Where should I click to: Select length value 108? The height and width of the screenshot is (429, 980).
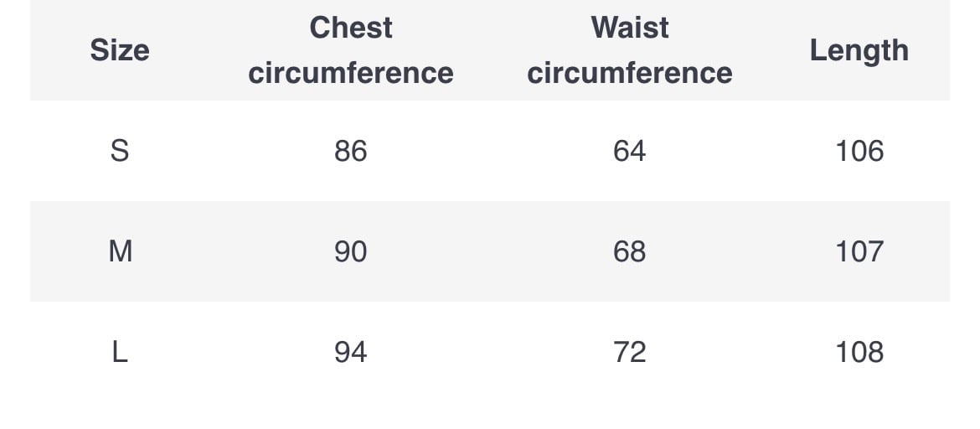point(859,352)
